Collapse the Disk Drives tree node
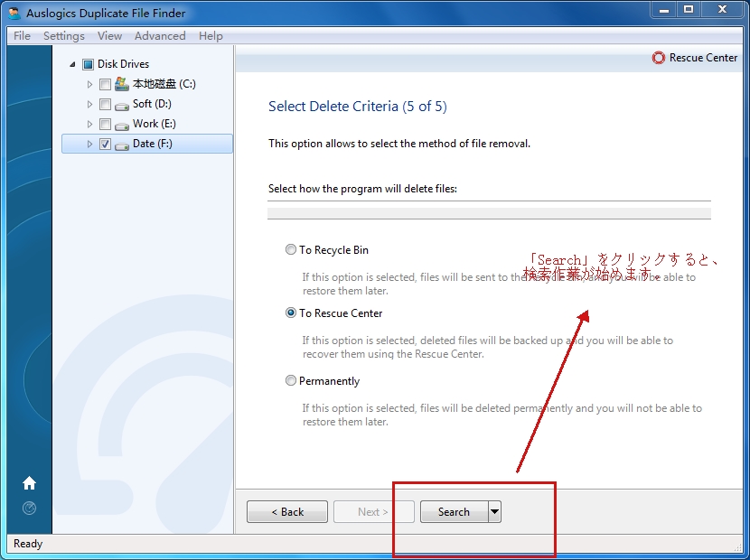Image resolution: width=750 pixels, height=560 pixels. click(x=72, y=64)
